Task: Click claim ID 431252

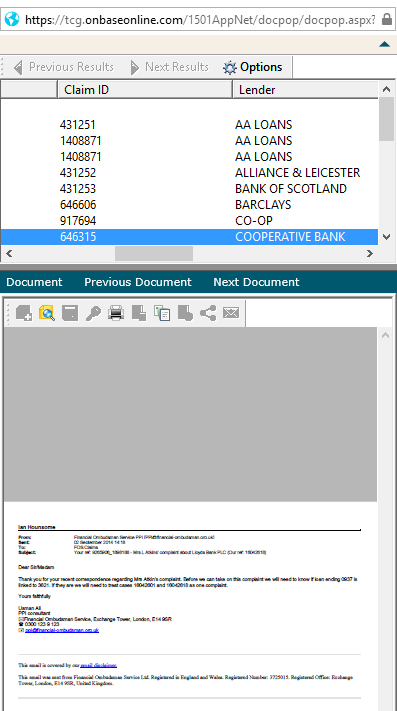Action: (x=78, y=173)
